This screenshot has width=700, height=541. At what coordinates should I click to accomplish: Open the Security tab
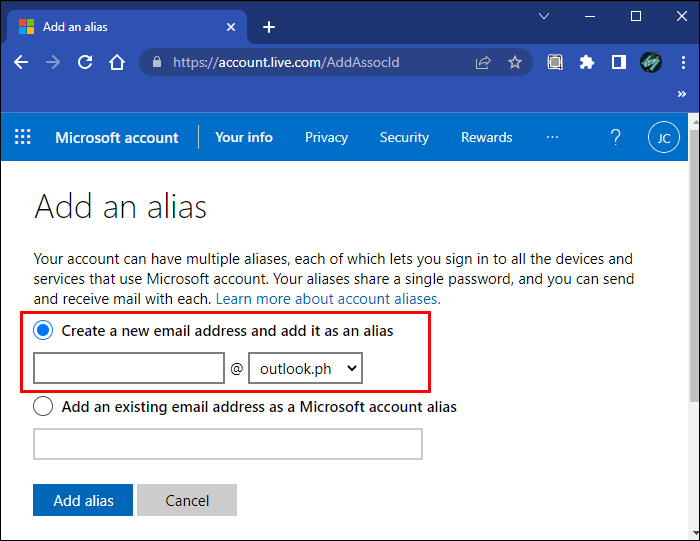click(404, 137)
